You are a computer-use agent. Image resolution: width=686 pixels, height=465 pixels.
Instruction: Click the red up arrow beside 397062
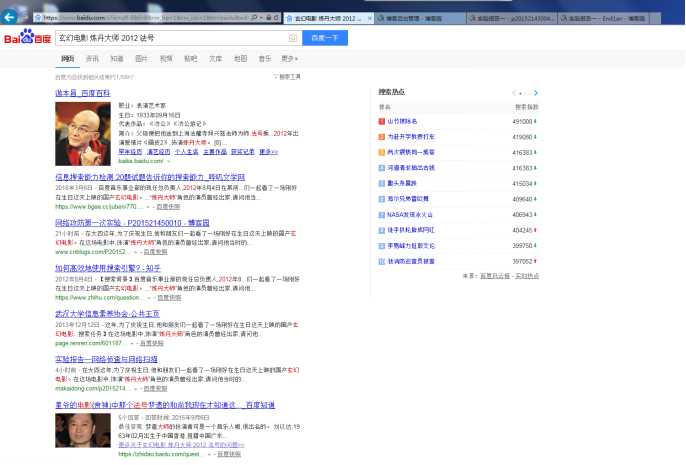coord(536,261)
